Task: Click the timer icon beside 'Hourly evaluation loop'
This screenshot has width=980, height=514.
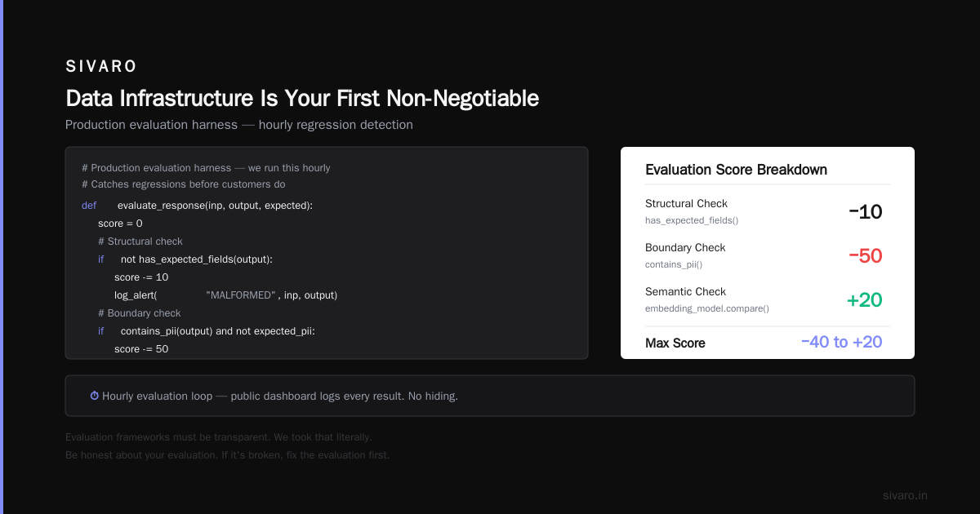Action: pyautogui.click(x=94, y=396)
